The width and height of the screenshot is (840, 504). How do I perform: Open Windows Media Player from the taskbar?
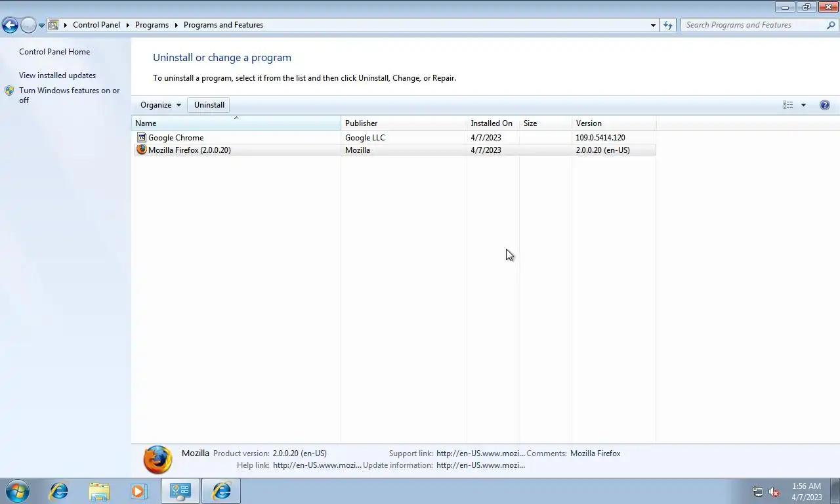pyautogui.click(x=138, y=491)
